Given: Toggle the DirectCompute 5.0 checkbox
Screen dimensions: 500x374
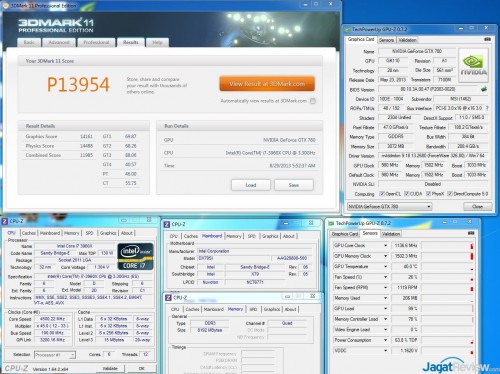Looking at the screenshot, I should 450,194.
